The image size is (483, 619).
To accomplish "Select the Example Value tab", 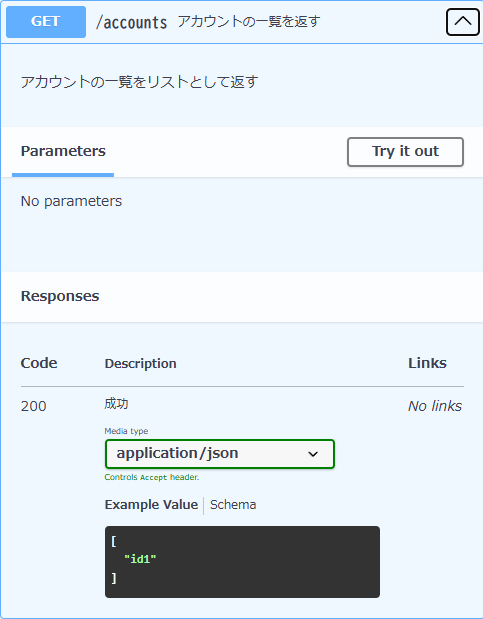I will click(151, 505).
